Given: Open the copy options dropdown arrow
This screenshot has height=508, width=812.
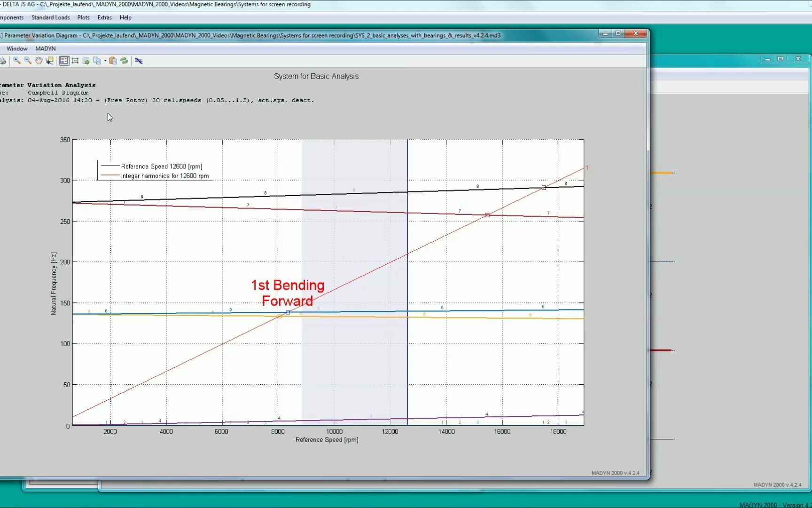Looking at the screenshot, I should coord(105,61).
